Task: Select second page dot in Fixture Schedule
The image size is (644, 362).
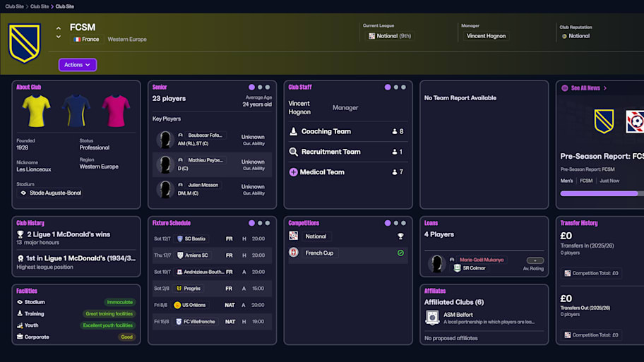Action: click(x=260, y=223)
